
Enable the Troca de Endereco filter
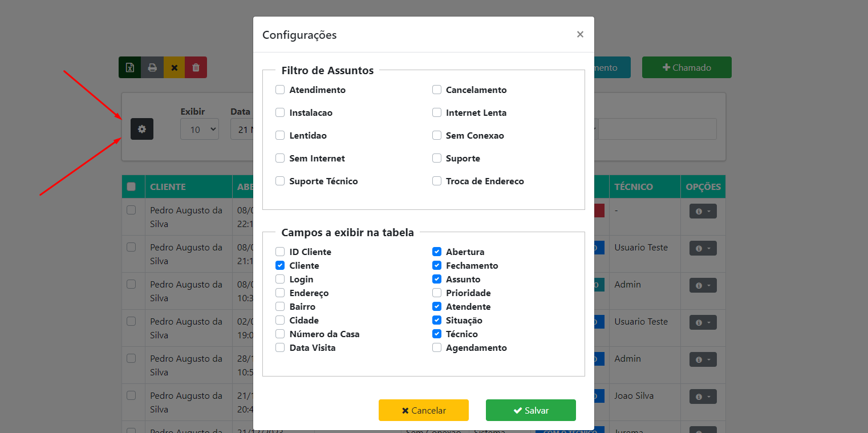(x=436, y=181)
